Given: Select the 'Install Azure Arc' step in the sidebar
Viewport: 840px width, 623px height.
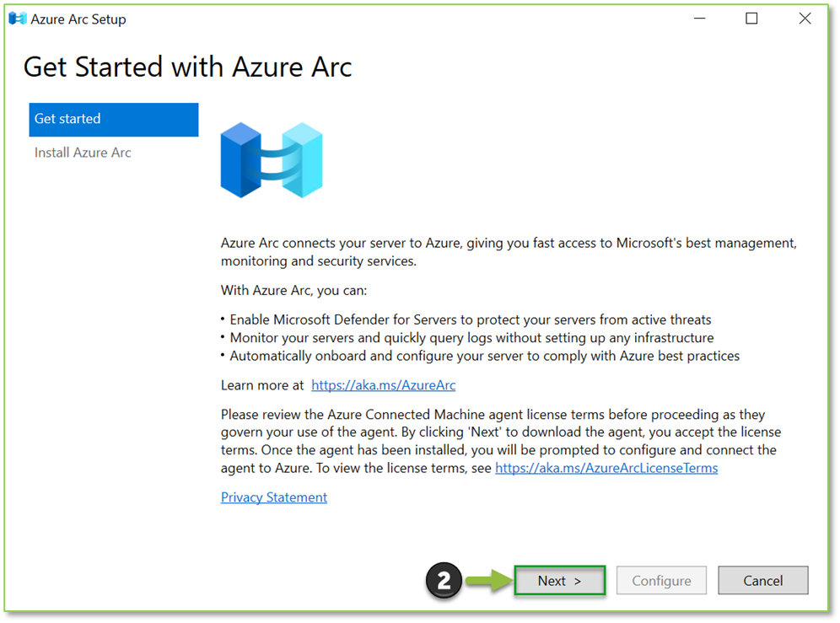Looking at the screenshot, I should pos(82,153).
